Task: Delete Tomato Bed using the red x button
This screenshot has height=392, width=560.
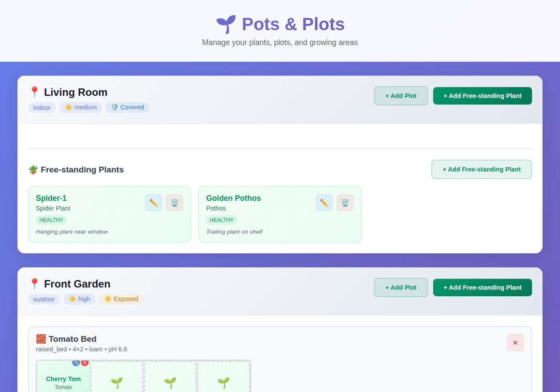Action: [515, 342]
